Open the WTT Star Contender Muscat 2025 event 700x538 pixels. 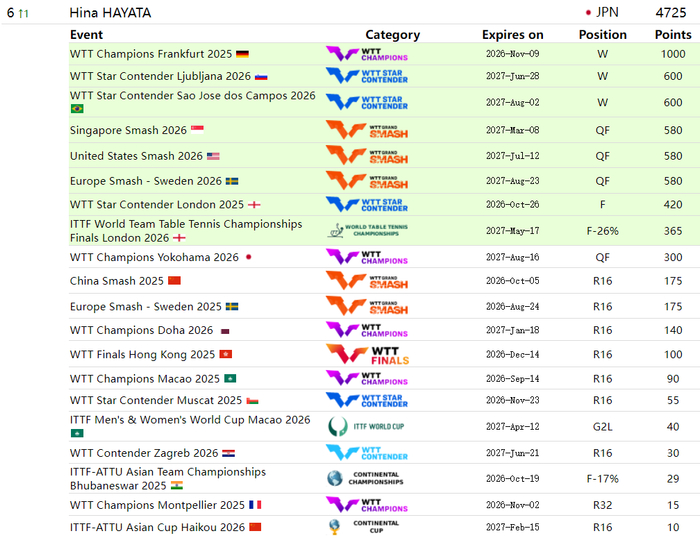click(156, 400)
